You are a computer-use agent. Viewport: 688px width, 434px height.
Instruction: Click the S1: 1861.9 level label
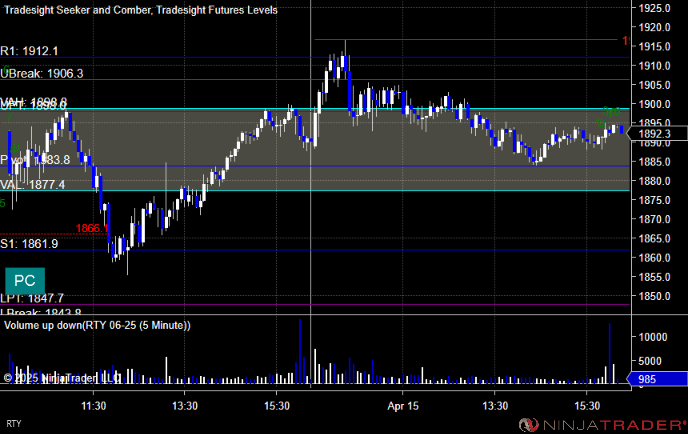tap(29, 244)
